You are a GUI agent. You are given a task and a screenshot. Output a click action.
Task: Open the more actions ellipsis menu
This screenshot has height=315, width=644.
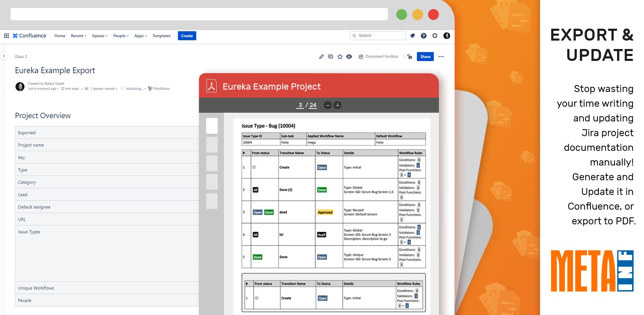click(x=441, y=57)
